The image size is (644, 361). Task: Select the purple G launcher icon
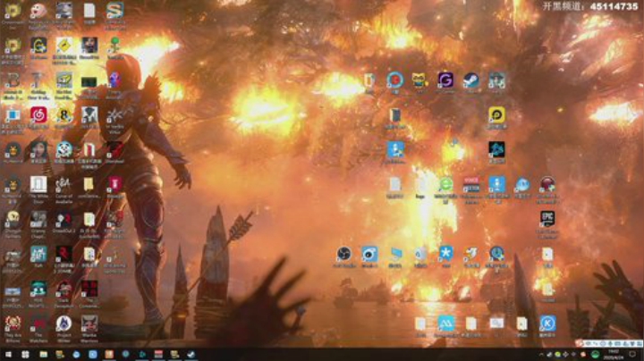click(445, 80)
